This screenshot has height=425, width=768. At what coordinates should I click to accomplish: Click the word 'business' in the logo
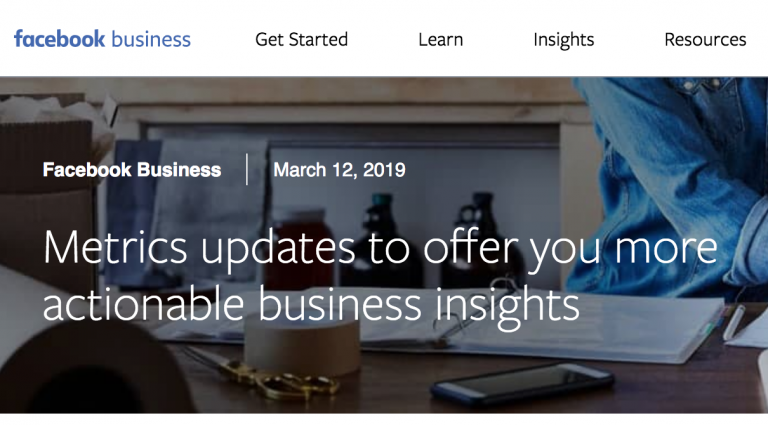pos(151,39)
